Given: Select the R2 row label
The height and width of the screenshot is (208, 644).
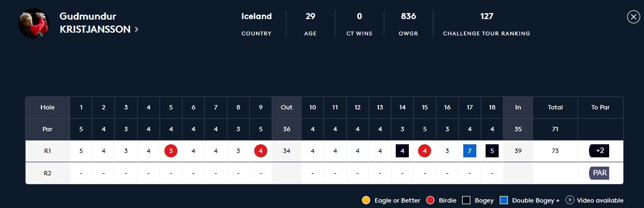Looking at the screenshot, I should click(x=48, y=173).
